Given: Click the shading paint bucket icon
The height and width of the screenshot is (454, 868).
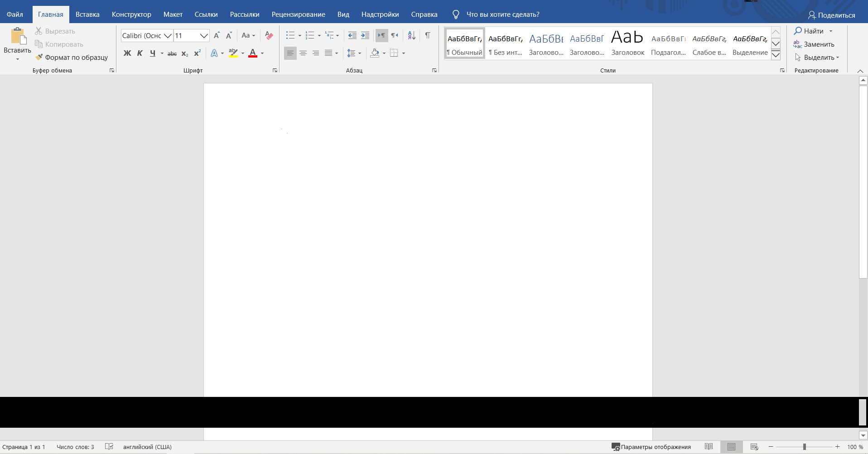Looking at the screenshot, I should (375, 53).
